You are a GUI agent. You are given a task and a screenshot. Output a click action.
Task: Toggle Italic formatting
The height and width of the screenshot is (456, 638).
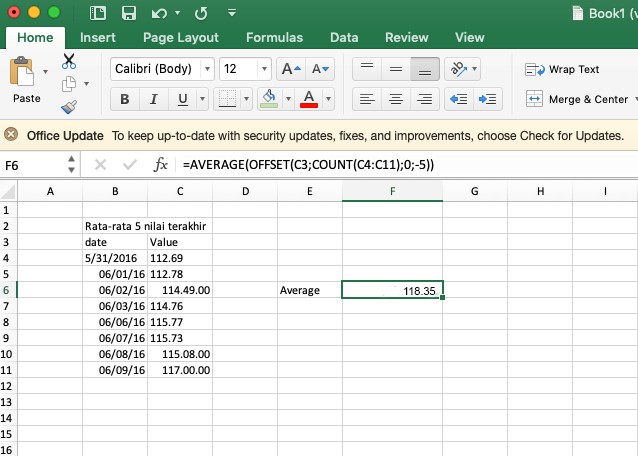click(153, 99)
